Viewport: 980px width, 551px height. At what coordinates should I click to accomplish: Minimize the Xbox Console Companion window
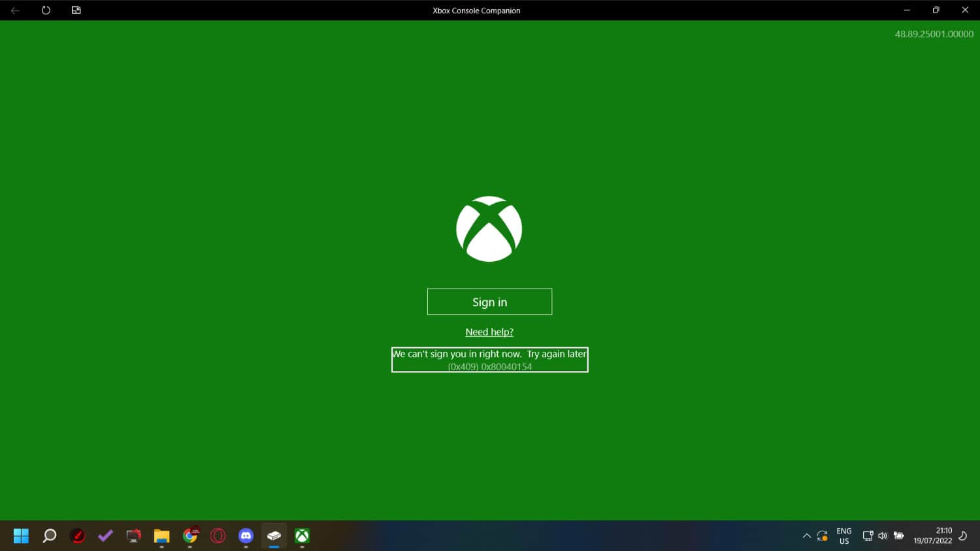907,10
